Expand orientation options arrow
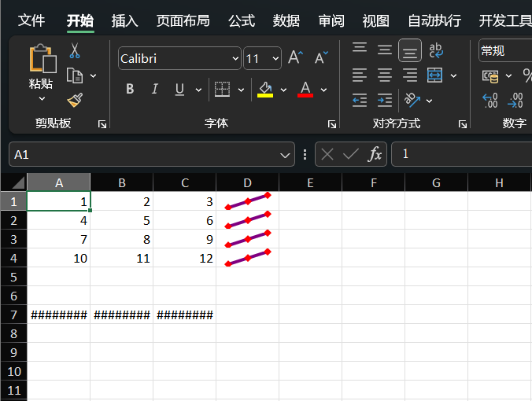Screen dimensions: 532x401 tap(429, 101)
